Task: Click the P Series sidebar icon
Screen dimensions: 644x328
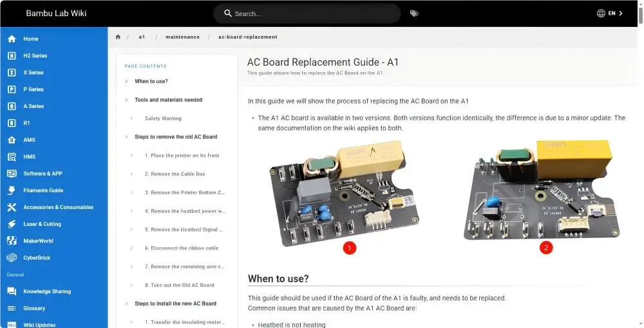Action: [x=12, y=89]
